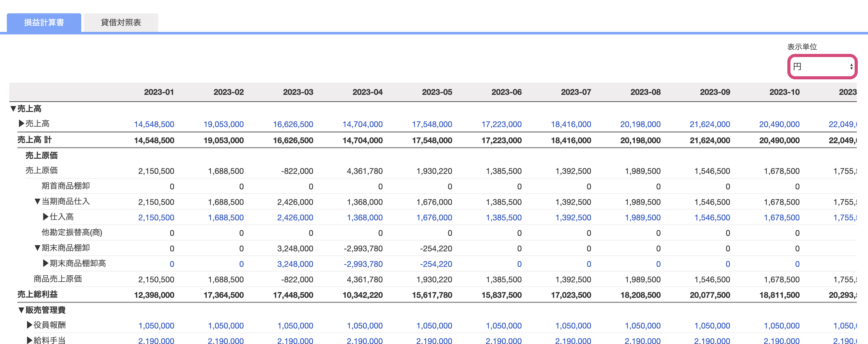
Task: Open the 表示単位 円 dropdown
Action: tap(822, 66)
